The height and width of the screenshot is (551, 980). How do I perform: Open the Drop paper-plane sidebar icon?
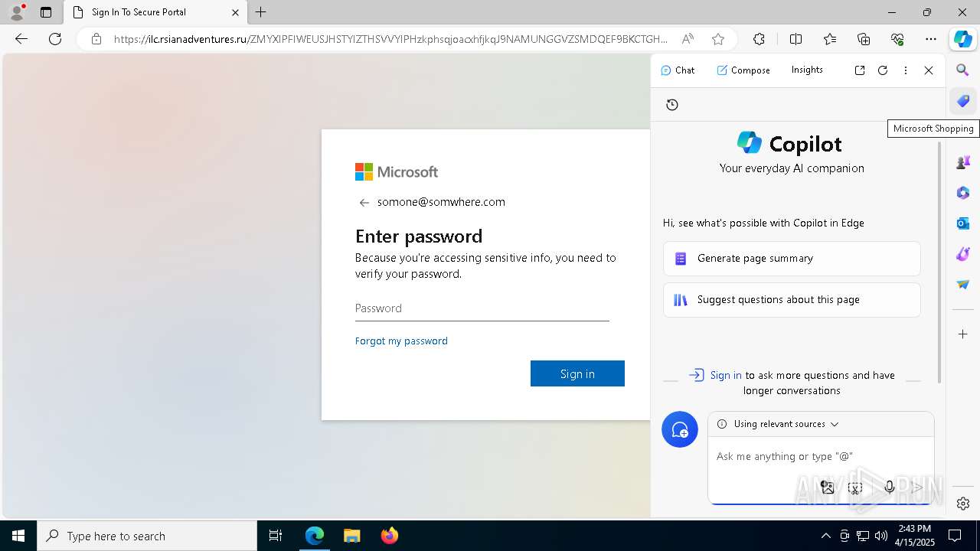pyautogui.click(x=963, y=285)
